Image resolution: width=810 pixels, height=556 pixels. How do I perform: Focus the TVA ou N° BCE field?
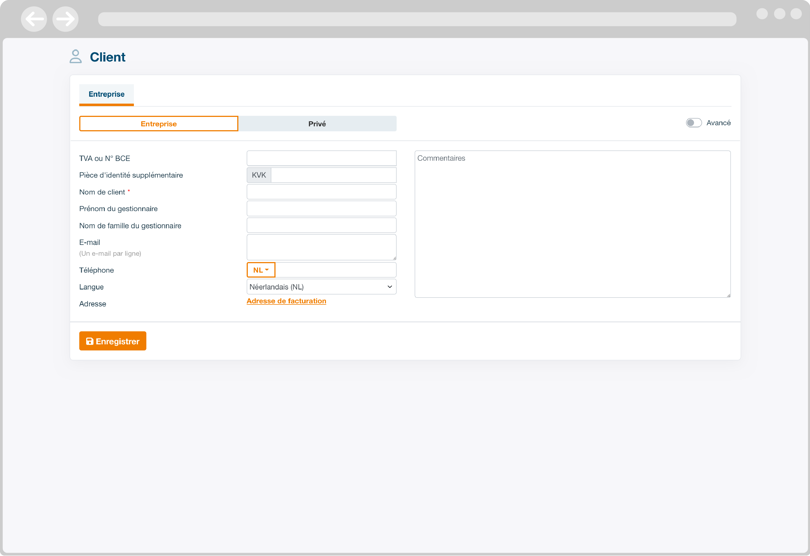(x=321, y=158)
